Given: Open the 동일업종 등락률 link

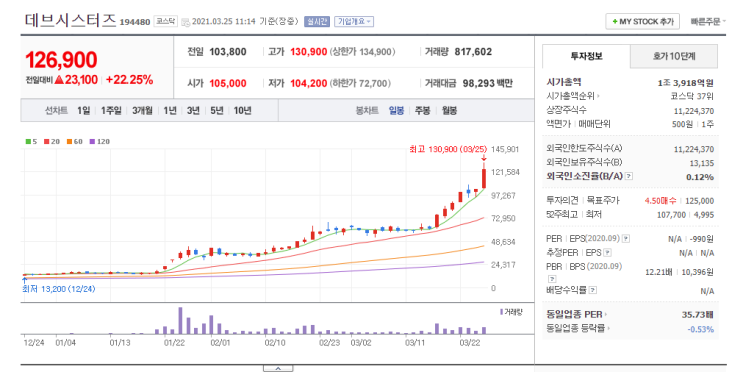Looking at the screenshot, I should click(578, 328).
